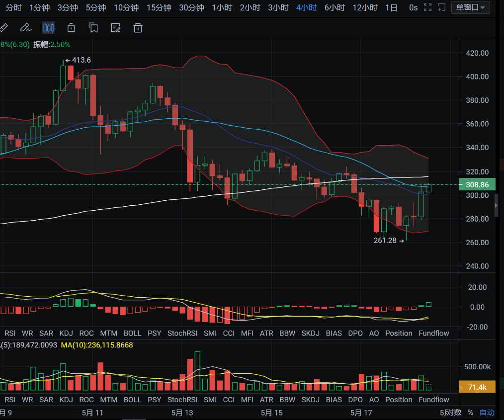Viewport: 504px width, 420px height.
Task: Switch to the 3分钟 timeframe
Action: pyautogui.click(x=68, y=7)
